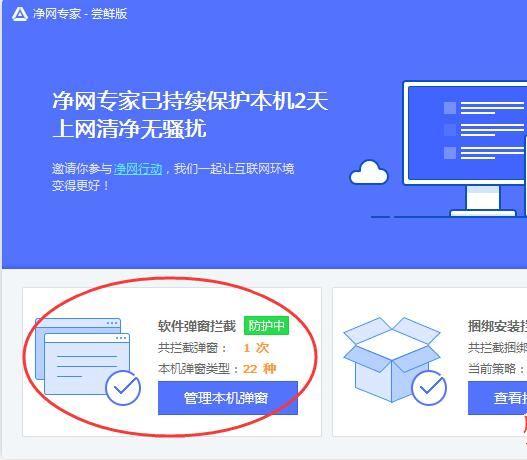Click the partially visible 查看 button

point(497,398)
